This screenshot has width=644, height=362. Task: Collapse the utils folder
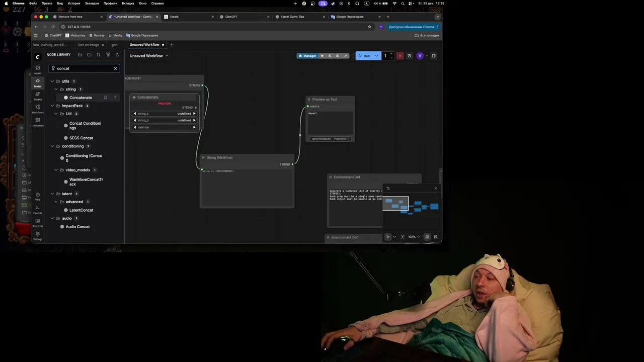click(52, 81)
